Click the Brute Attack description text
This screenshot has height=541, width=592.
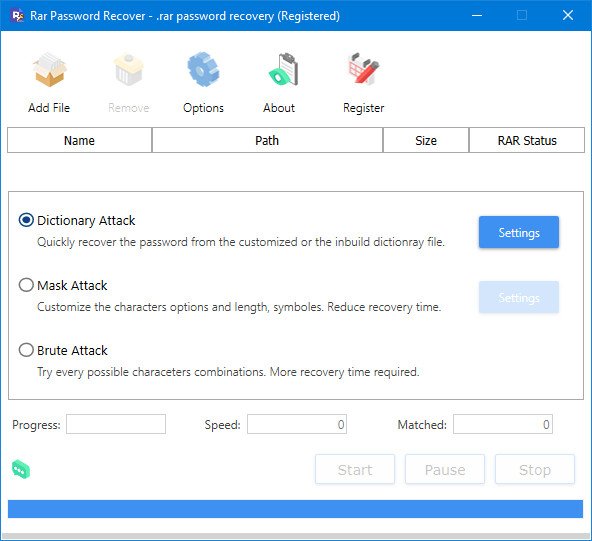228,372
